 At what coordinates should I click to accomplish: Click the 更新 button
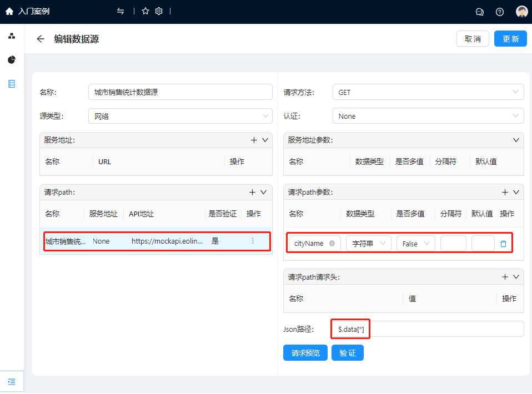510,39
